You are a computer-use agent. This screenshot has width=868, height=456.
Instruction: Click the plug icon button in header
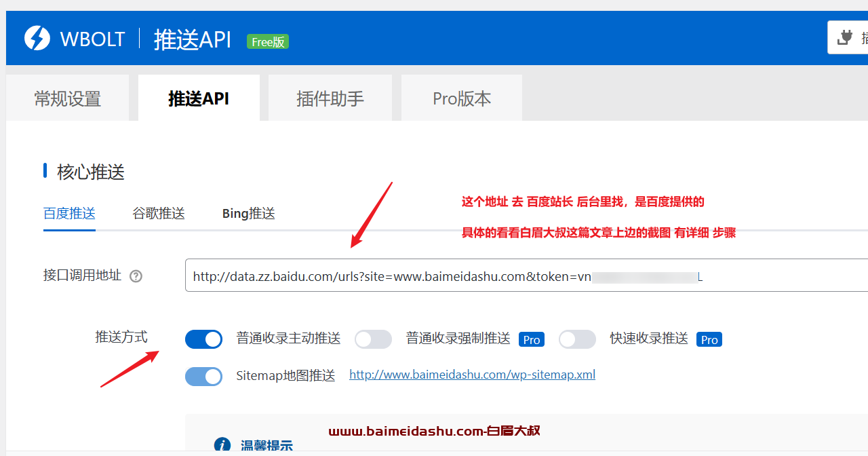[x=848, y=37]
